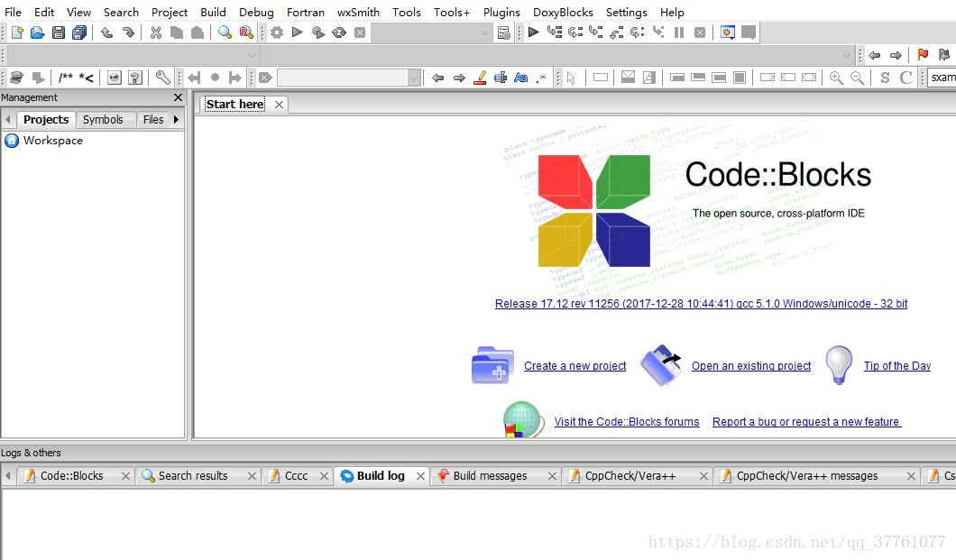The width and height of the screenshot is (956, 560).
Task: Click the Cut scissors icon
Action: point(156,32)
